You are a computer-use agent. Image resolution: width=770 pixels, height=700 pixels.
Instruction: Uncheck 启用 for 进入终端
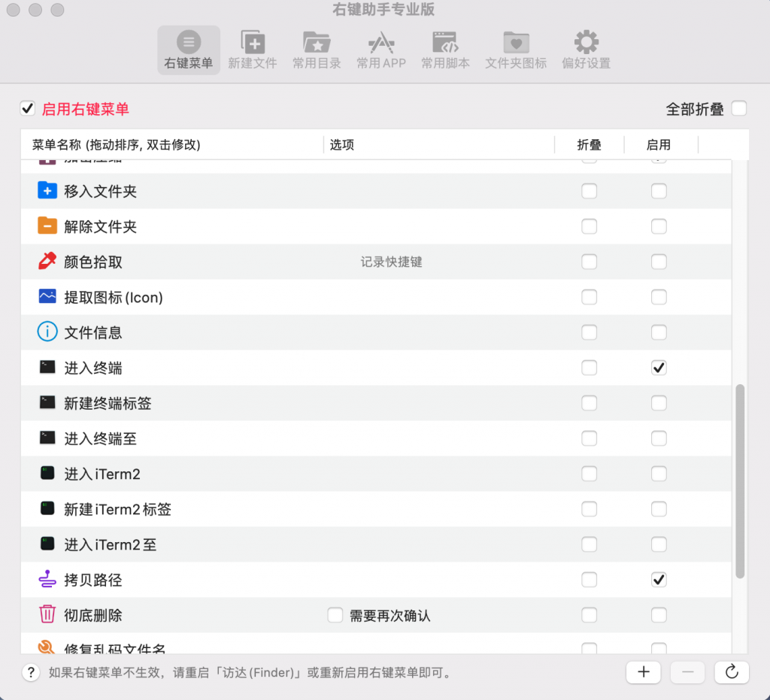(x=659, y=368)
